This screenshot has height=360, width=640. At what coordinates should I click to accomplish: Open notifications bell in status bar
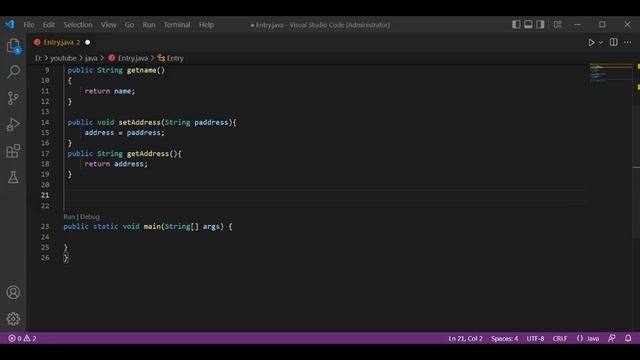(x=628, y=338)
